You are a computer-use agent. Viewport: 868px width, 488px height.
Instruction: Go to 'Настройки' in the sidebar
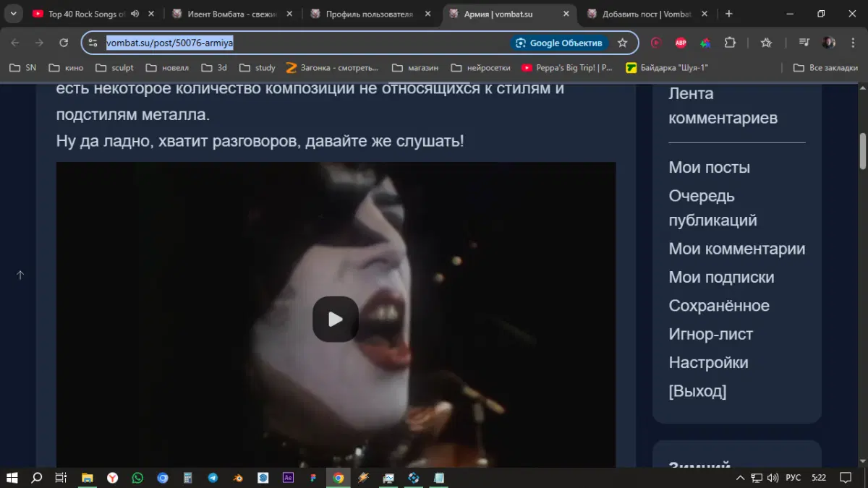pos(708,362)
